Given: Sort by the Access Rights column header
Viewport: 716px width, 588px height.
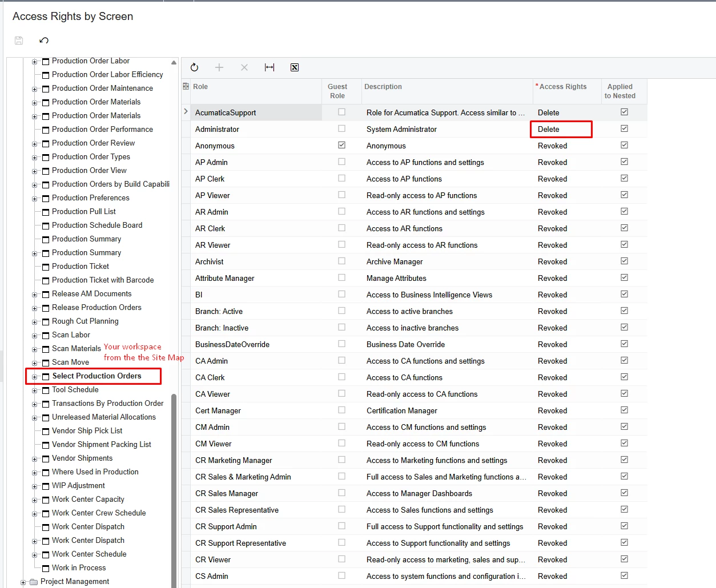Looking at the screenshot, I should coord(563,87).
